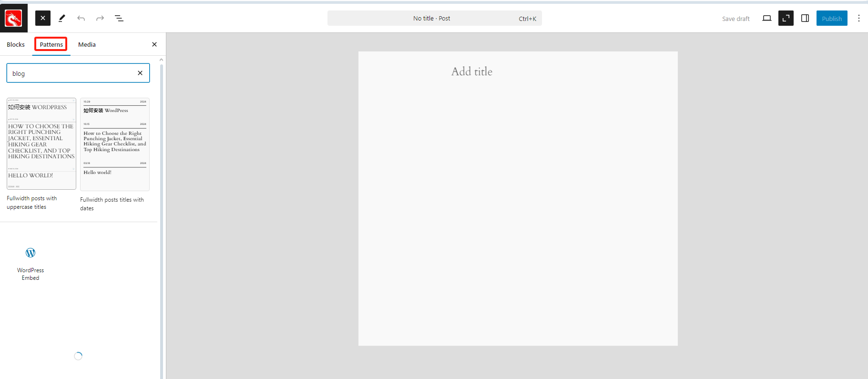Viewport: 868px width, 379px height.
Task: Open Document Overview list view
Action: point(119,19)
